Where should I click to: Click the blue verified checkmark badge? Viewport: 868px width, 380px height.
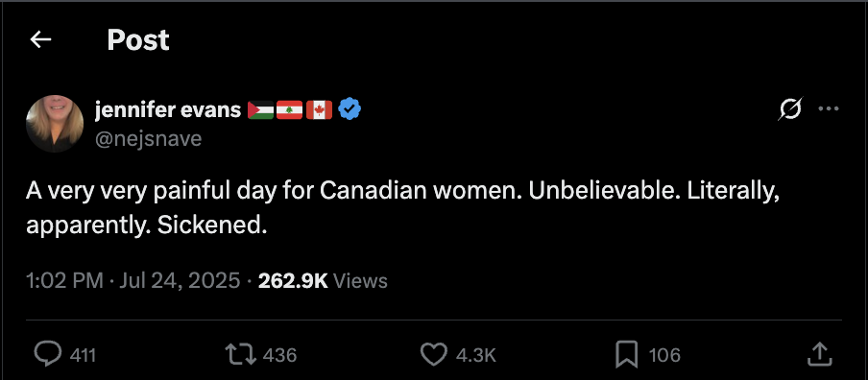click(350, 109)
